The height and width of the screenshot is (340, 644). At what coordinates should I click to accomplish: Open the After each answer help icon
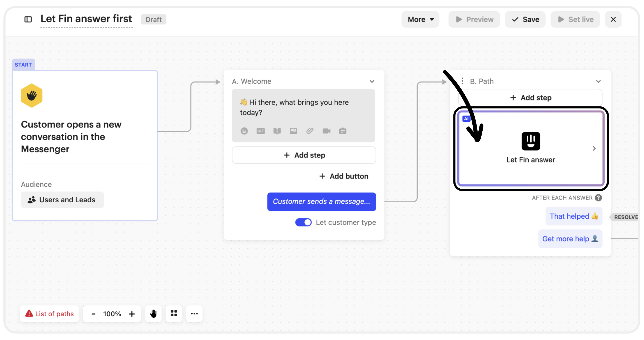[599, 198]
